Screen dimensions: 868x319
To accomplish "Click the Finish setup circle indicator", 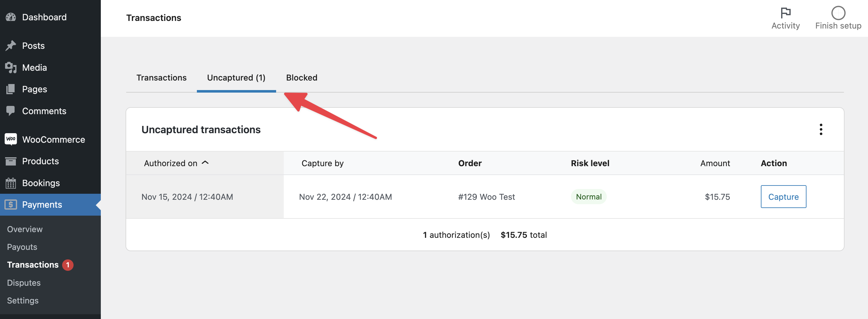I will pyautogui.click(x=838, y=13).
